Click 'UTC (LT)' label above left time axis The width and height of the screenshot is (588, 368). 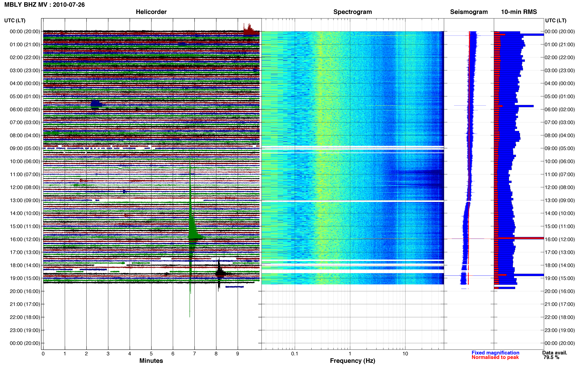pos(15,20)
